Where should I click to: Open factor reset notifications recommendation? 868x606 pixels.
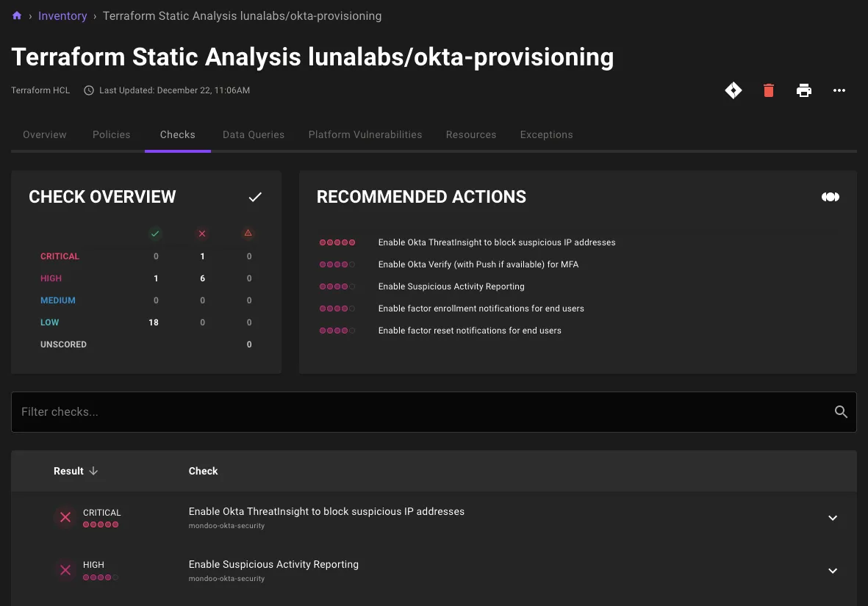pyautogui.click(x=470, y=331)
